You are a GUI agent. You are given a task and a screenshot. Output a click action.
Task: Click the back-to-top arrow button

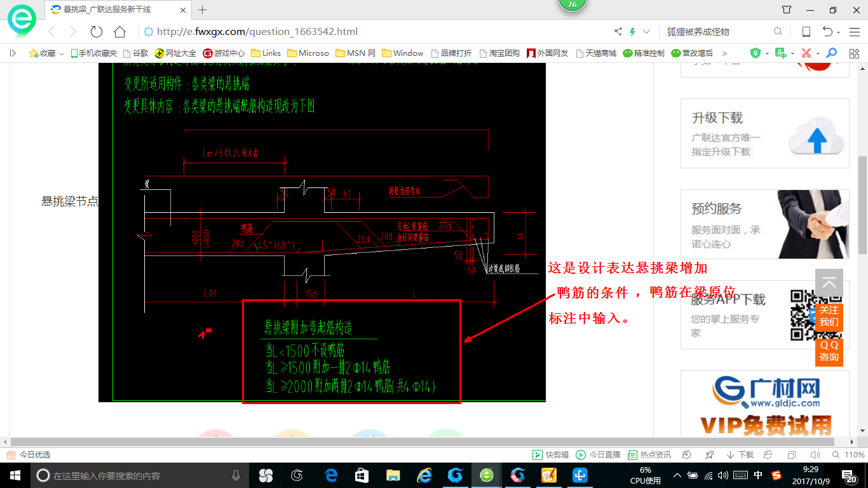829,283
